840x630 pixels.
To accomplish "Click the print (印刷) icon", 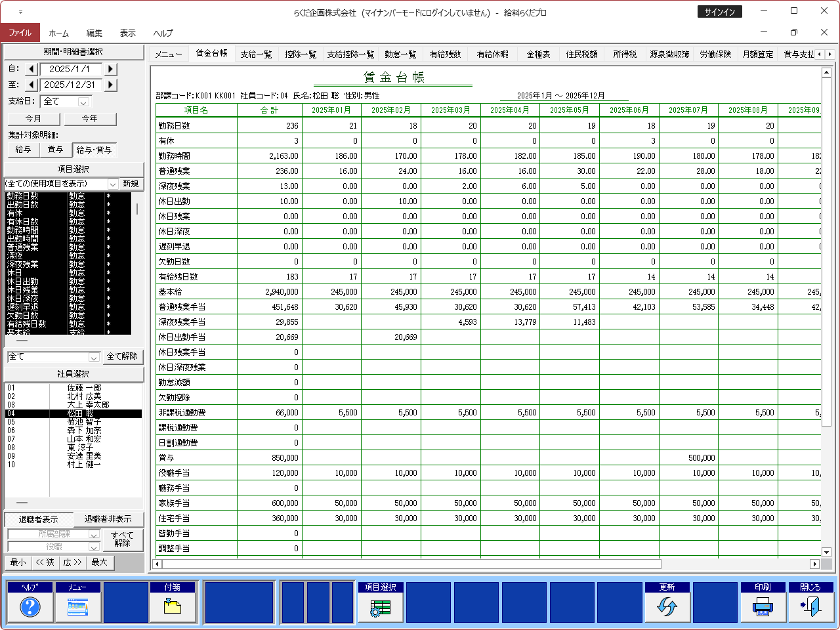I will [763, 607].
